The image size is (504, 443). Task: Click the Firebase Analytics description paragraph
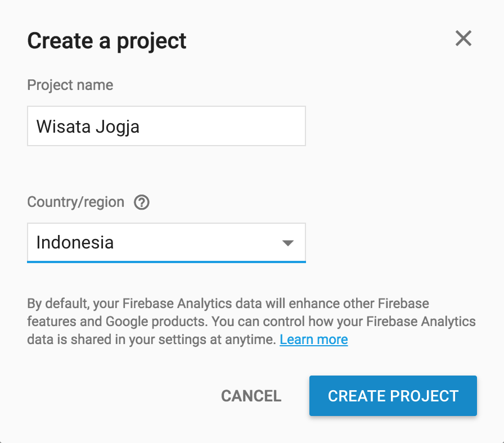click(x=251, y=322)
